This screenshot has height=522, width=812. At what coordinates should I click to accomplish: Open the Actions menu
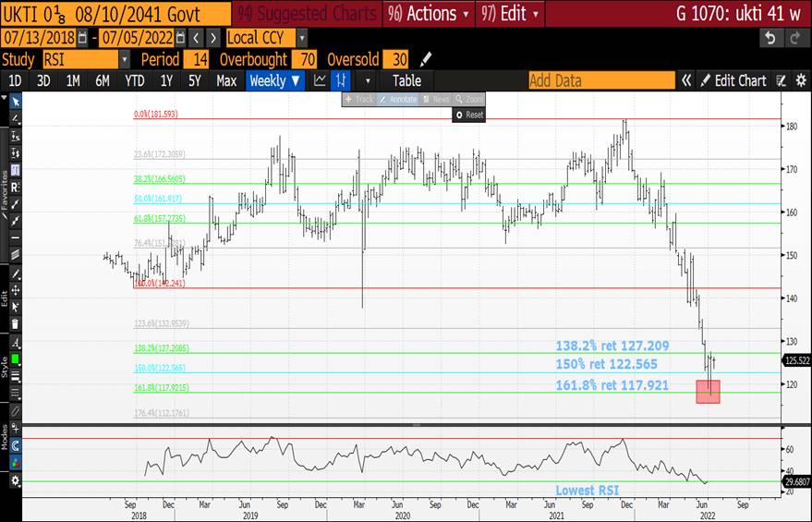pyautogui.click(x=428, y=14)
